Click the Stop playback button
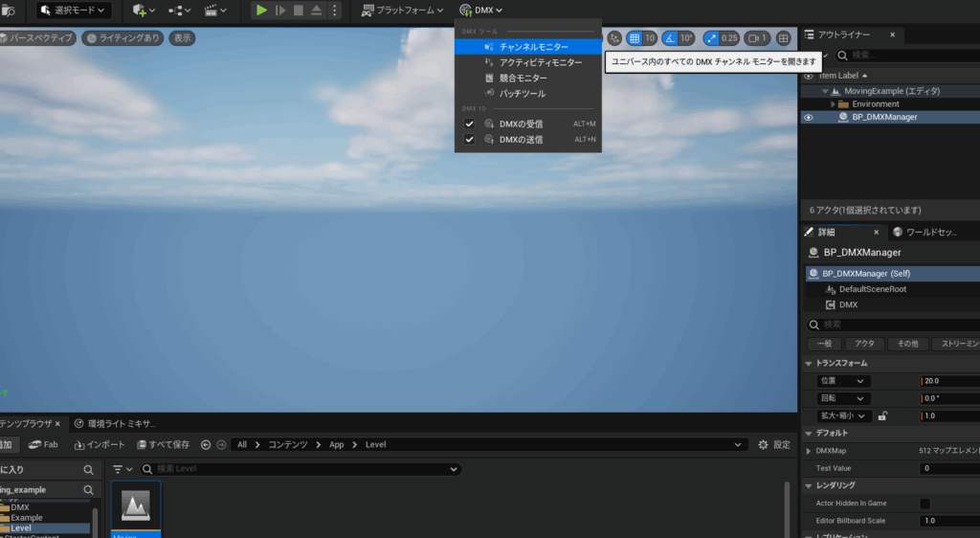 click(x=299, y=10)
